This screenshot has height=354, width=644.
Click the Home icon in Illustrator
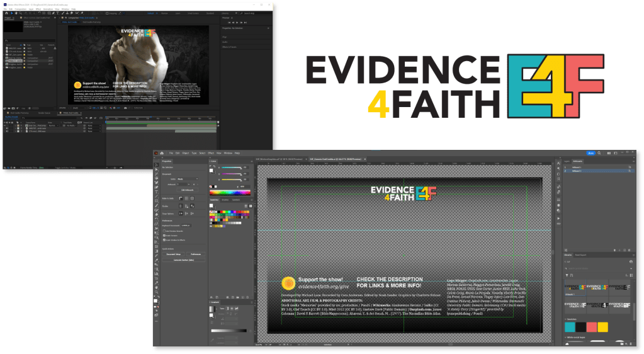[162, 153]
